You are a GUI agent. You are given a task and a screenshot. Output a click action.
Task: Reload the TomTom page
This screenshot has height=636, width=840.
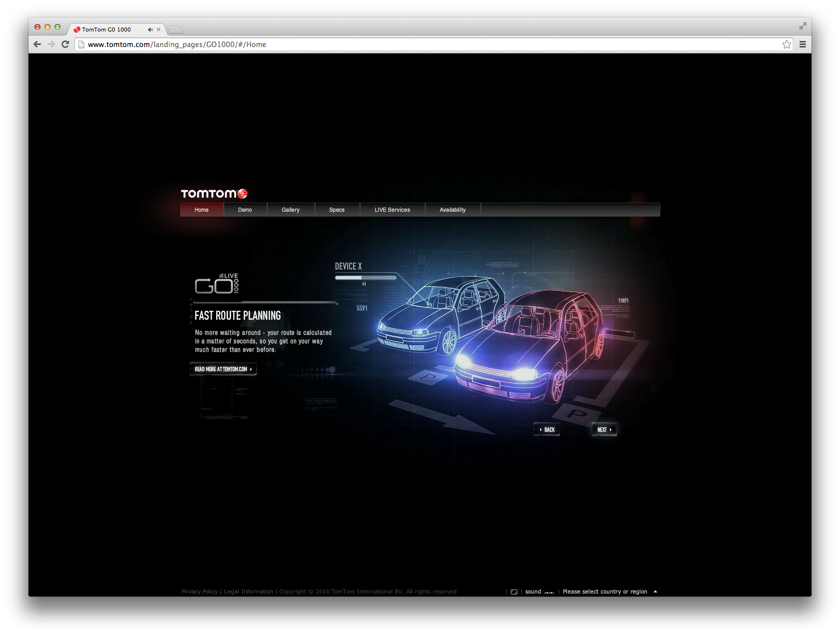[x=65, y=45]
